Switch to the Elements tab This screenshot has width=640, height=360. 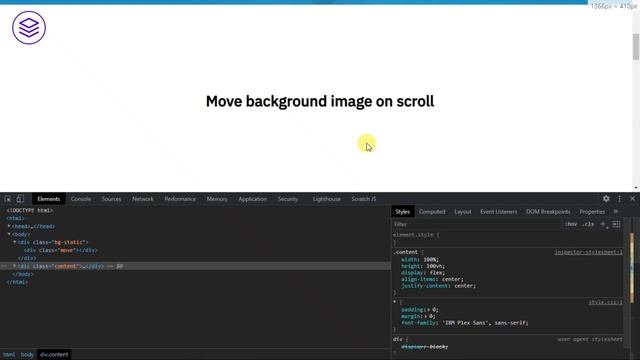(x=49, y=199)
